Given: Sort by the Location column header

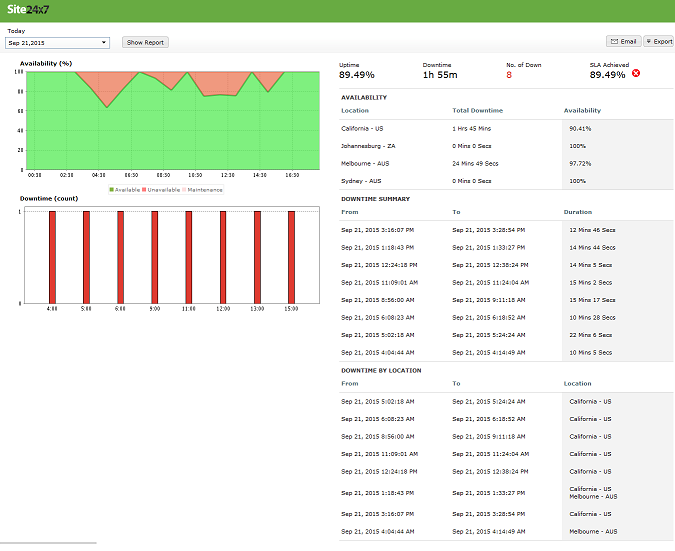Looking at the screenshot, I should (x=355, y=111).
